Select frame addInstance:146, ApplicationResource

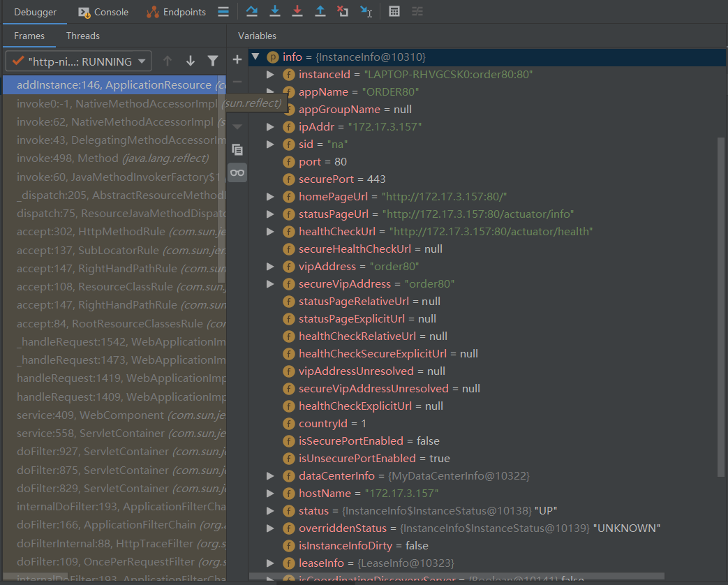coord(114,85)
